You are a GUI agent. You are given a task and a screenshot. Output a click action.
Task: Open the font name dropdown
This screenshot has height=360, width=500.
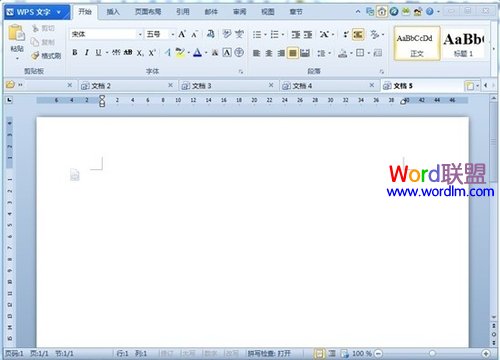coord(140,34)
